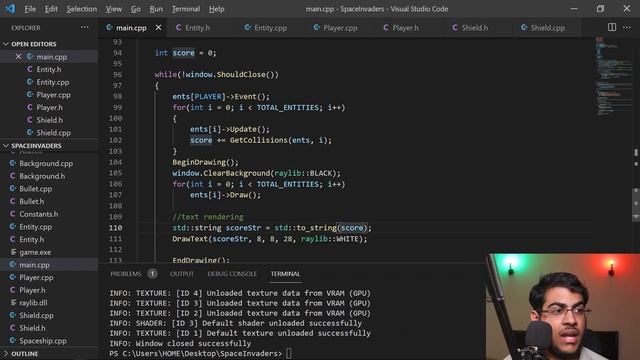Switch to the Terminal panel tab

click(285, 274)
